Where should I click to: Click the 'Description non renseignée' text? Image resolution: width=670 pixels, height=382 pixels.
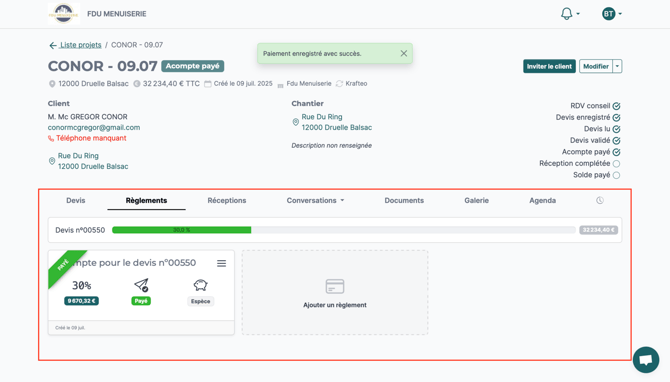tap(332, 145)
